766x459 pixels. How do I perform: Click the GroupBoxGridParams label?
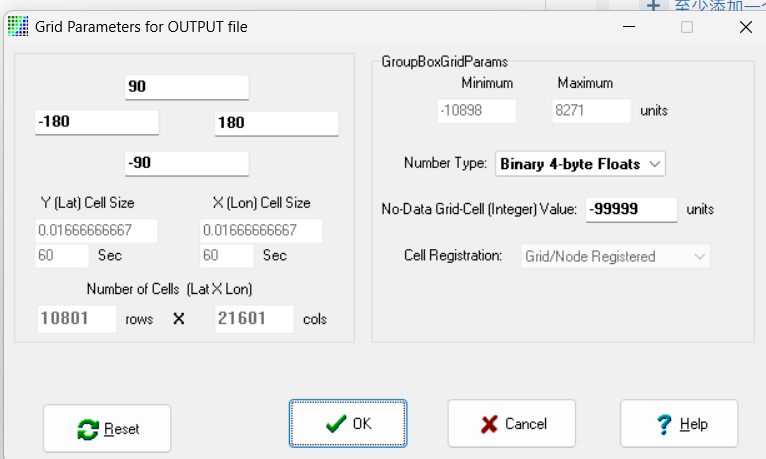coord(445,62)
